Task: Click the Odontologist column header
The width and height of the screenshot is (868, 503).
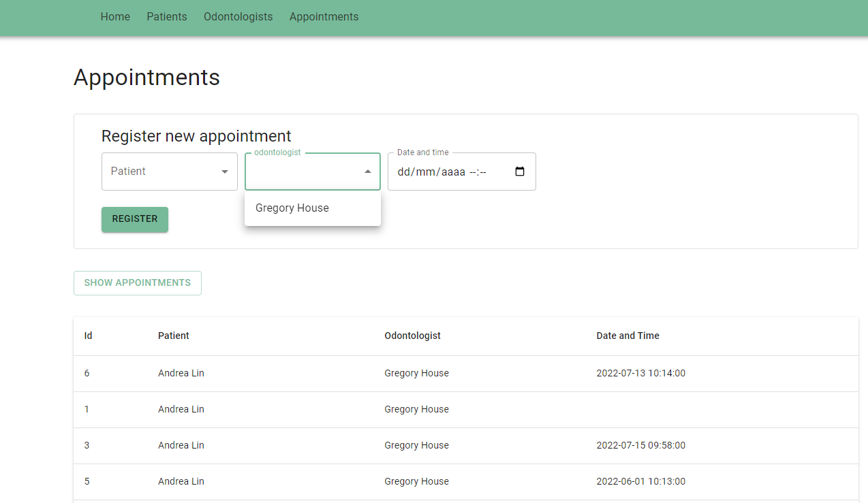Action: pos(412,336)
